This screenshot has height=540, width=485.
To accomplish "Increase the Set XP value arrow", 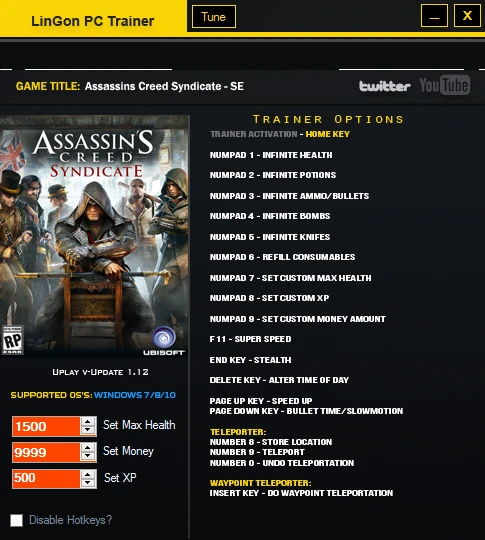I will (88, 474).
